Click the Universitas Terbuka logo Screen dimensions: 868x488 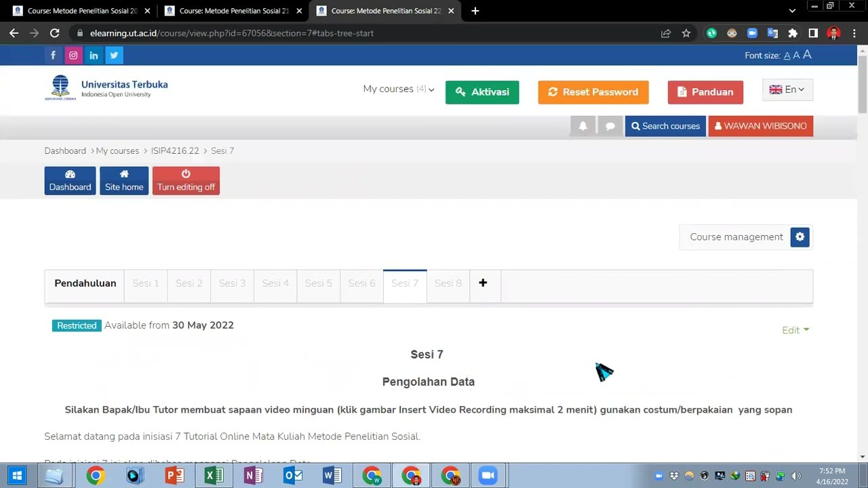(x=106, y=88)
